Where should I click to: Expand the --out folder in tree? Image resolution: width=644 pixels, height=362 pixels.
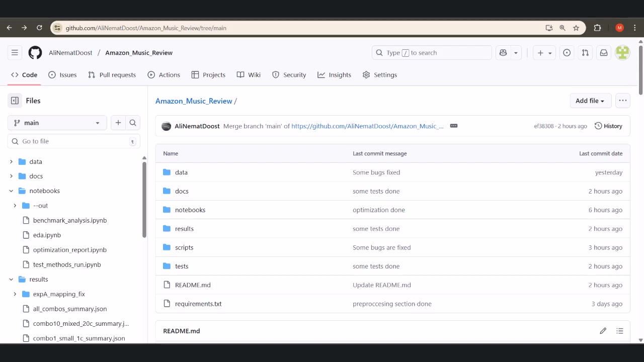(15, 206)
